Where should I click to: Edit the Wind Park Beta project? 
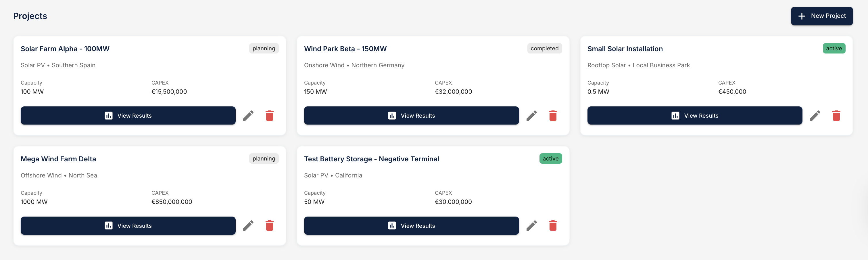[532, 115]
